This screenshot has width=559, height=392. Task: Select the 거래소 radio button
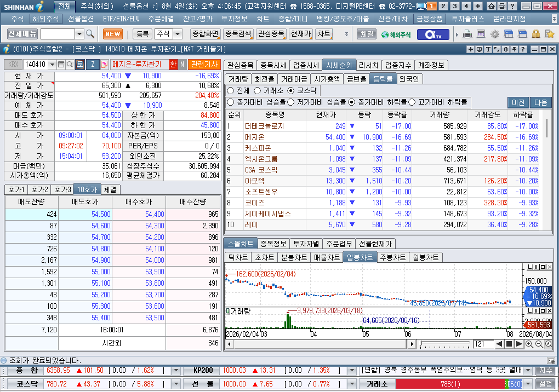(x=258, y=91)
